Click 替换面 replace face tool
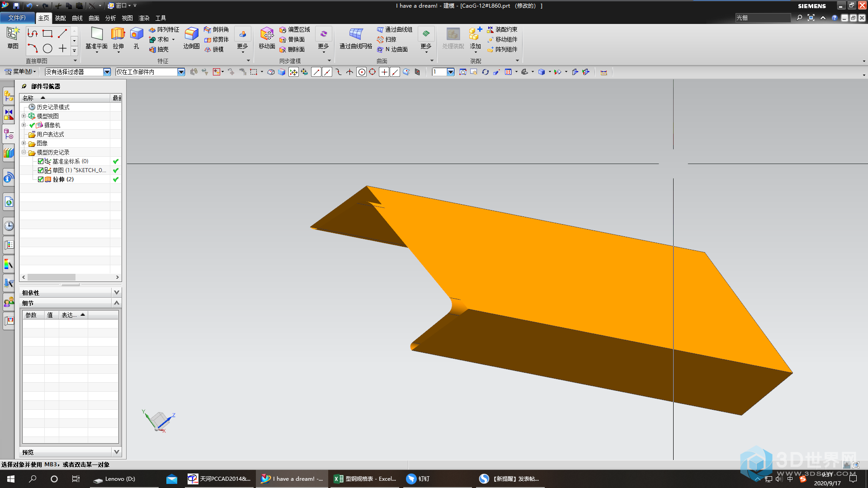868x488 pixels. click(x=292, y=40)
